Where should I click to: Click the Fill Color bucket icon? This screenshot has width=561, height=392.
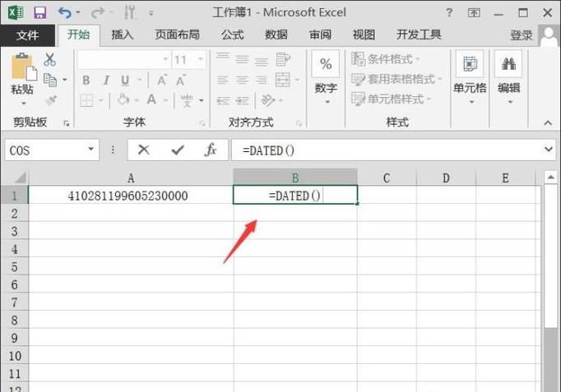123,99
